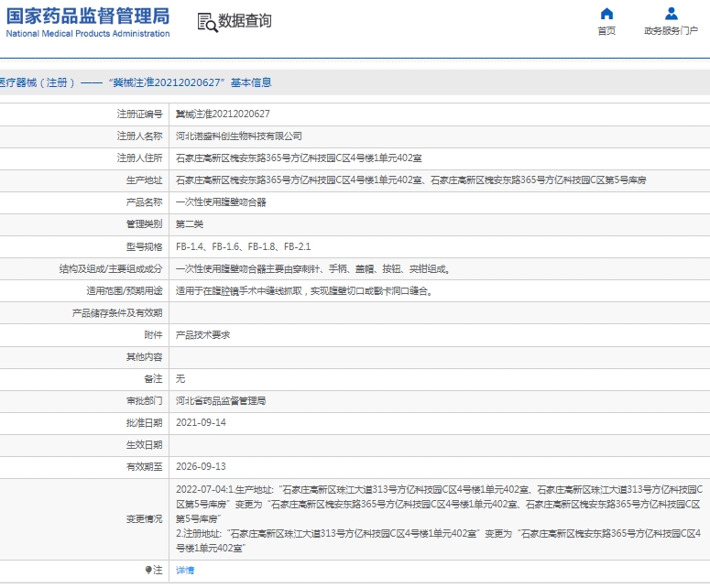Viewport: 710px width, 588px height.
Task: Click the 产品名称 row label
Action: point(144,202)
